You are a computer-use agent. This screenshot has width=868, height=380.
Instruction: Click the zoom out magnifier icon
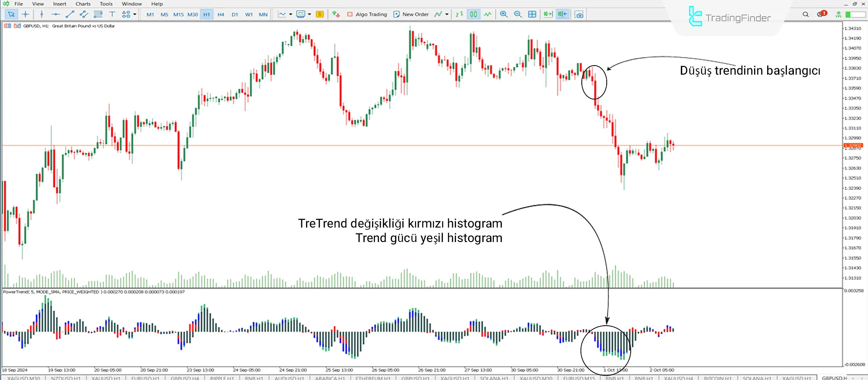pyautogui.click(x=518, y=14)
